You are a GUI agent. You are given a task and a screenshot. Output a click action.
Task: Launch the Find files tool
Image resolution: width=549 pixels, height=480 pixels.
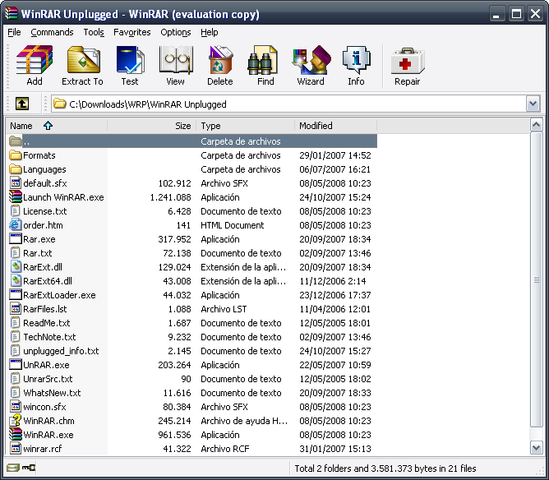[265, 65]
